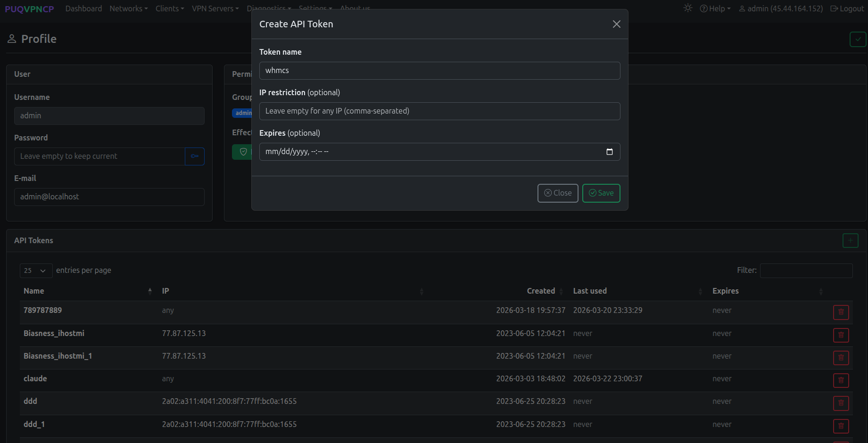This screenshot has height=443, width=868.
Task: Delete the claude token with its trash icon
Action: click(x=841, y=380)
